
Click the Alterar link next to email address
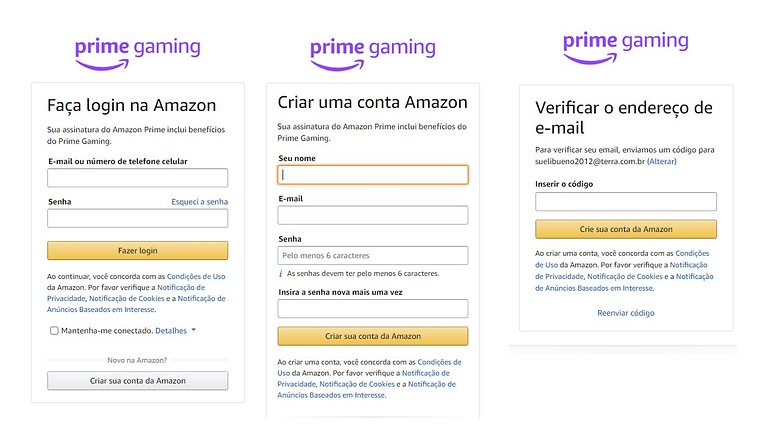click(661, 161)
